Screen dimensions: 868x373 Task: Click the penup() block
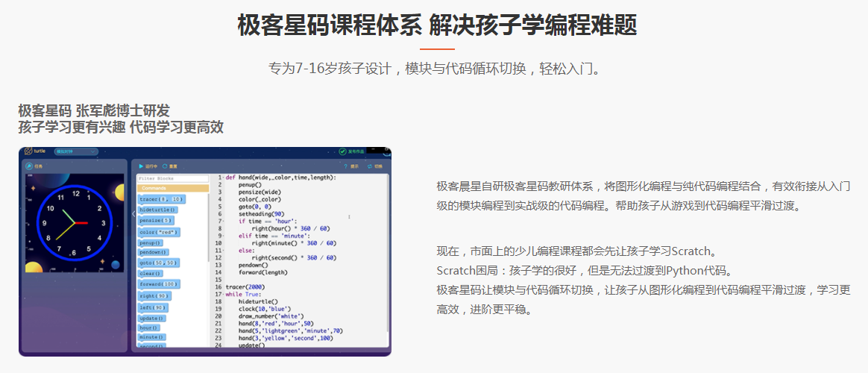151,242
